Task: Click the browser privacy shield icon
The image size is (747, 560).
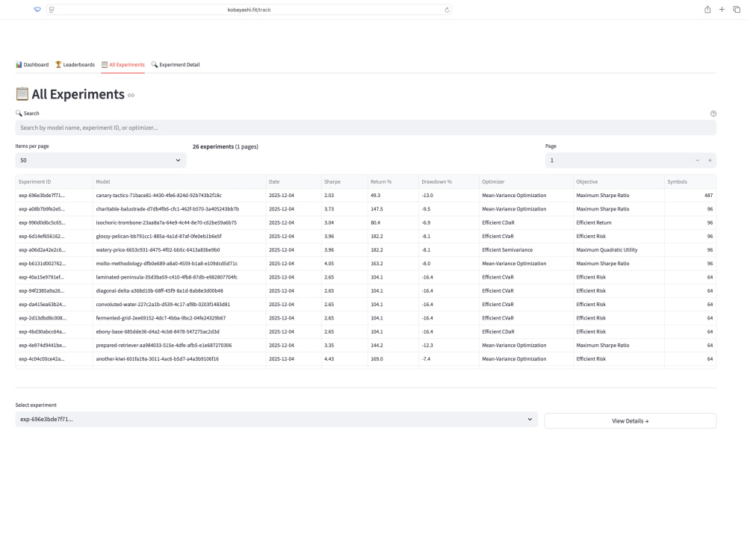Action: 37,10
